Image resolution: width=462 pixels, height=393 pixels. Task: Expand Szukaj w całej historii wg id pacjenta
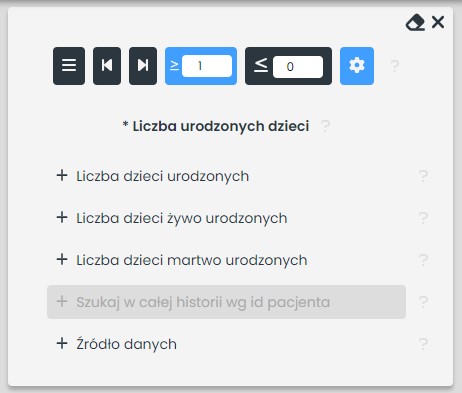[226, 302]
